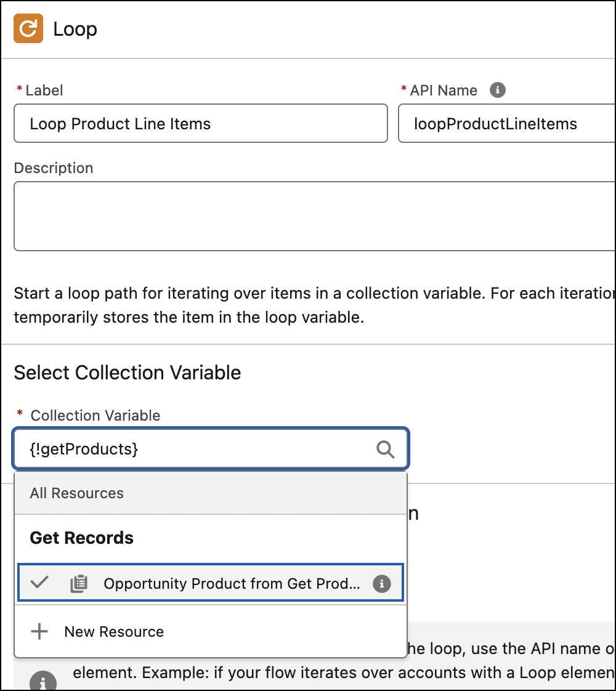The width and height of the screenshot is (616, 691).
Task: Edit the API Name field
Action: [x=507, y=123]
